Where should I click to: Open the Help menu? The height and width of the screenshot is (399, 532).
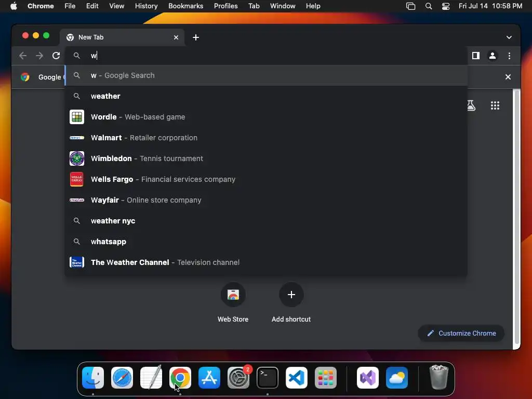[x=313, y=6]
